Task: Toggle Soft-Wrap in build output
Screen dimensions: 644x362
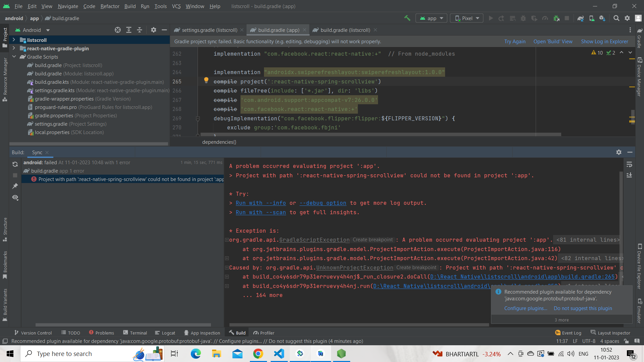Action: point(629,165)
